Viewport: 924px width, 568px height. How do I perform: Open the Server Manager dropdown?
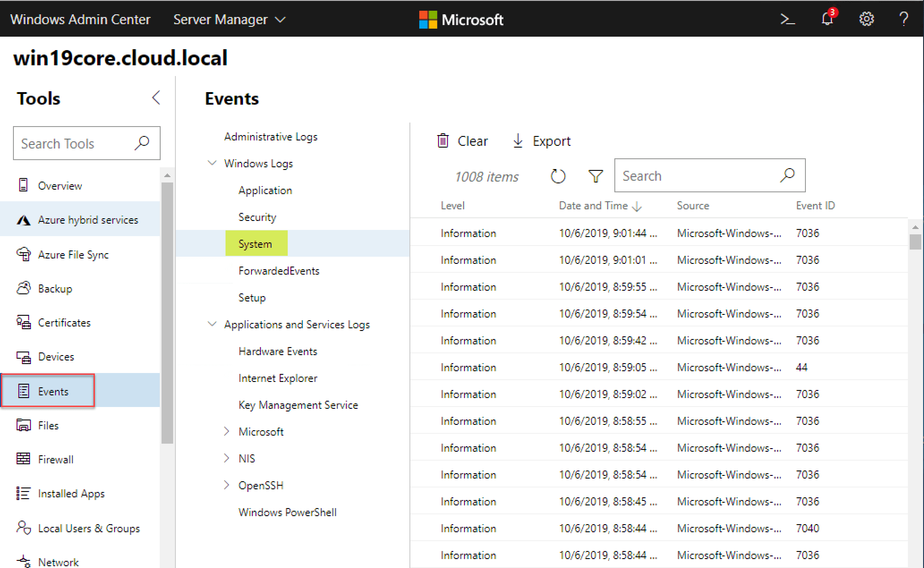click(x=229, y=19)
